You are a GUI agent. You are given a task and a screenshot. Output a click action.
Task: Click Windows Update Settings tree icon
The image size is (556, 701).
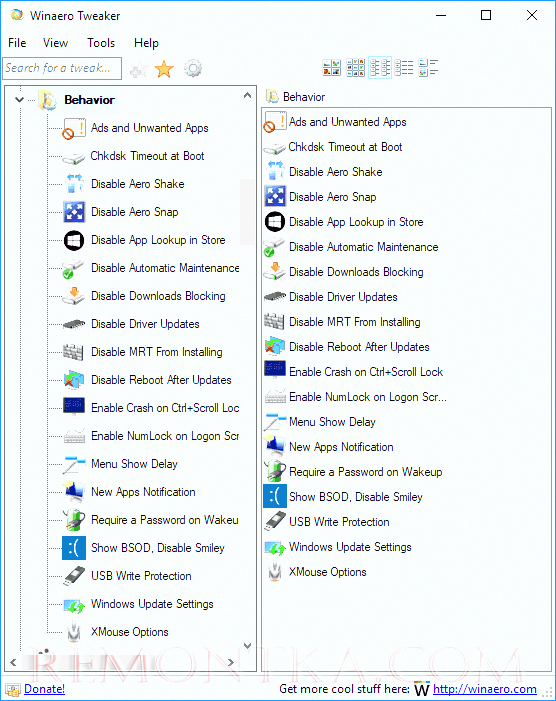pos(74,605)
